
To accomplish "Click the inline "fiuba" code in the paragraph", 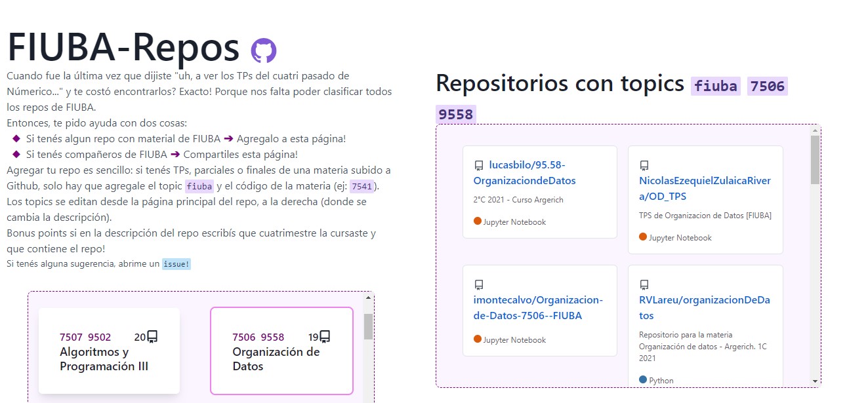I will (x=199, y=186).
